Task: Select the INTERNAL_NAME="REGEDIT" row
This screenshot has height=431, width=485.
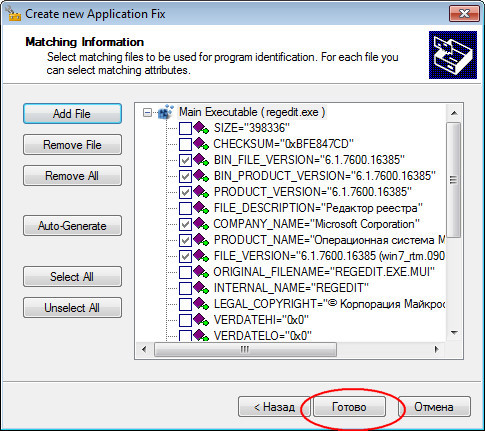Action: (291, 288)
